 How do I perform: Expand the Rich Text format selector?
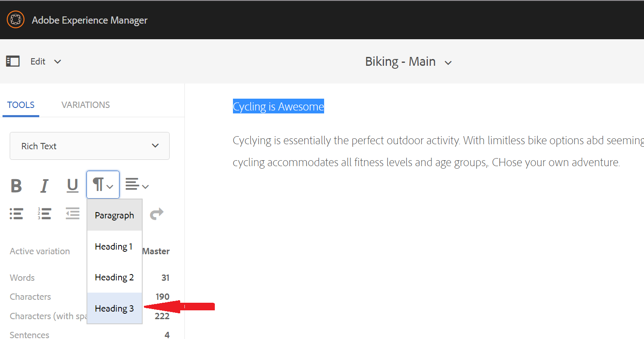pos(89,146)
